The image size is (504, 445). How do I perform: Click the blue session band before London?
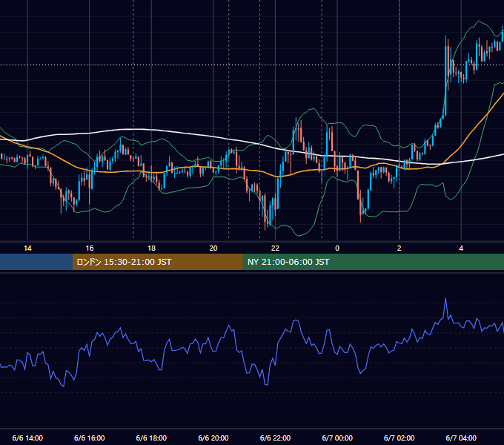(x=36, y=262)
